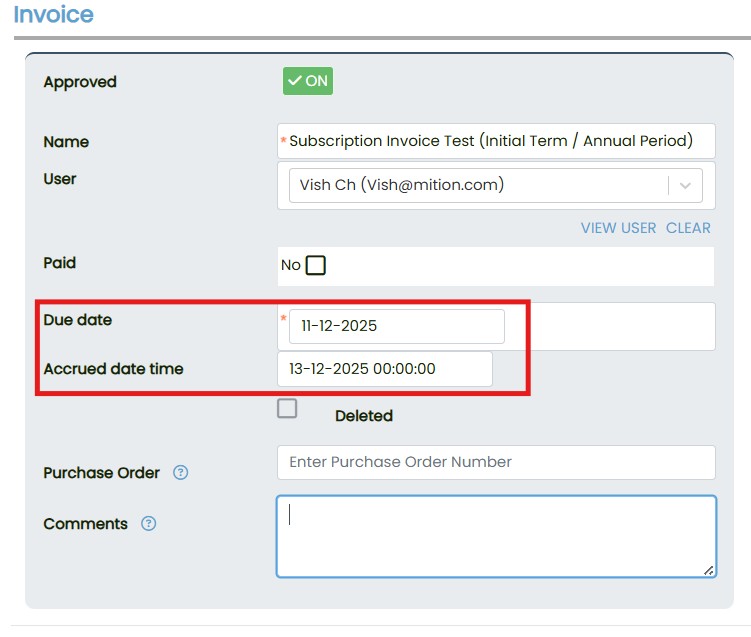751x637 pixels.
Task: Toggle the Approved ON switch
Action: point(307,82)
